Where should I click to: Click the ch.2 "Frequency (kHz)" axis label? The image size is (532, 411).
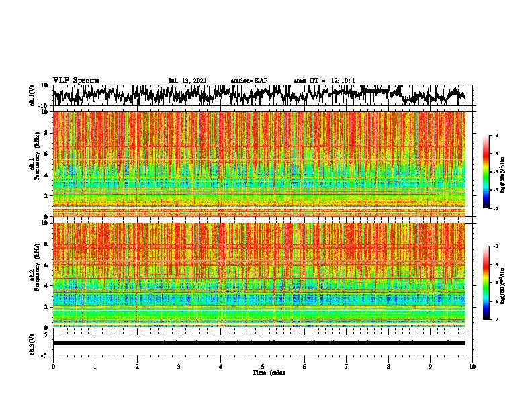click(37, 267)
